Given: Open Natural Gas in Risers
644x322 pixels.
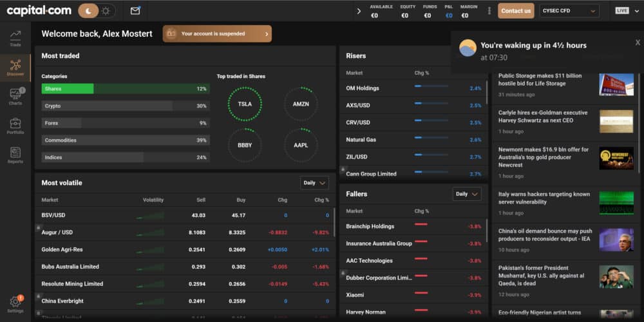Looking at the screenshot, I should [x=413, y=140].
